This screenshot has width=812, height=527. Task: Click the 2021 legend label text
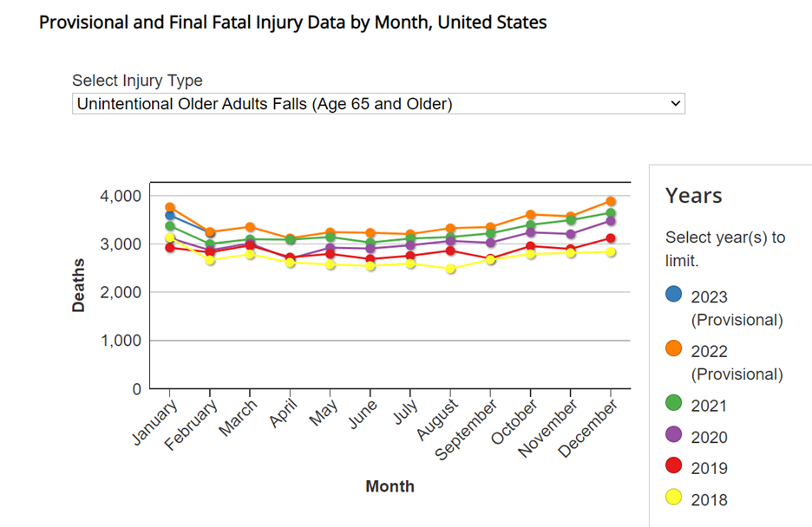(709, 406)
